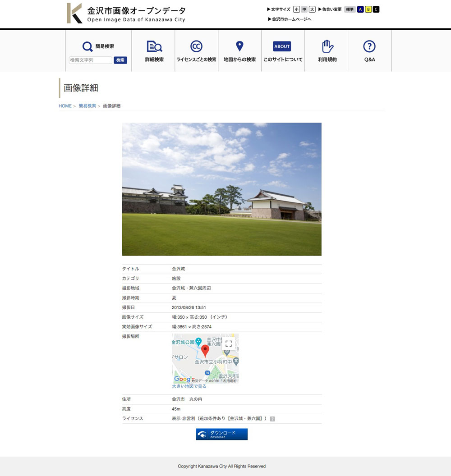Image resolution: width=451 pixels, height=476 pixels.
Task: Open 地図からの検索 menu label
Action: point(239,59)
